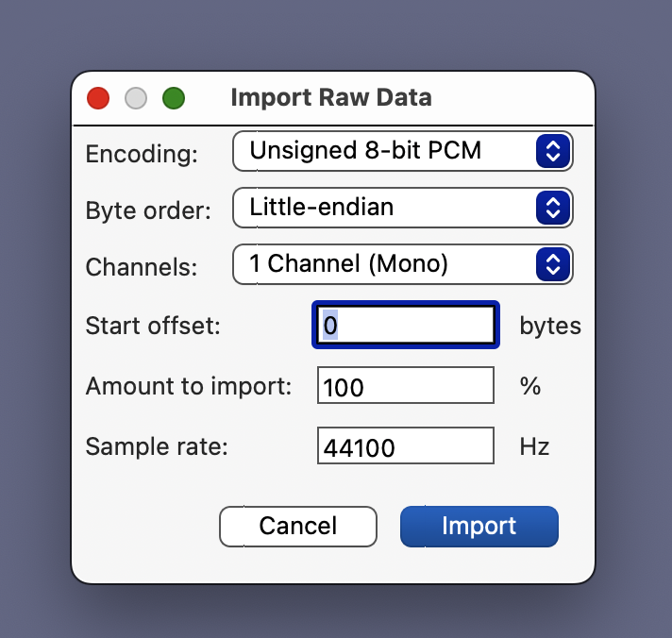Click the blue Import button
The image size is (672, 638).
pos(479,527)
